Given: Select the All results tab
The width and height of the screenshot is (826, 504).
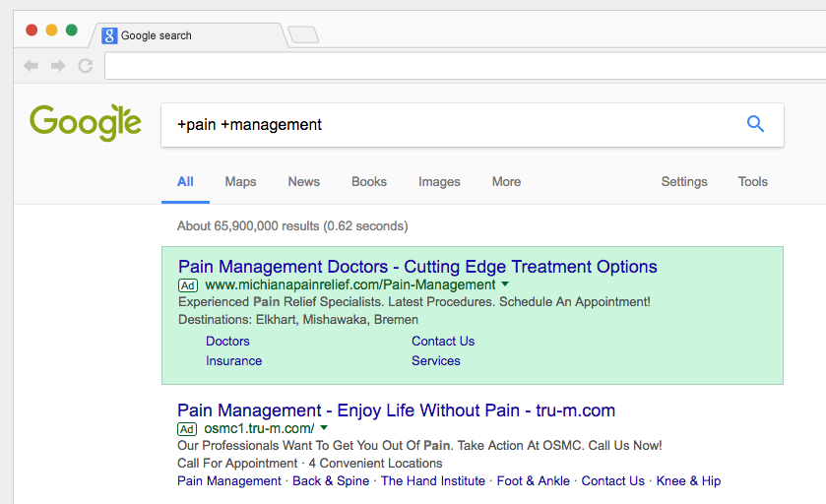Looking at the screenshot, I should (x=185, y=182).
